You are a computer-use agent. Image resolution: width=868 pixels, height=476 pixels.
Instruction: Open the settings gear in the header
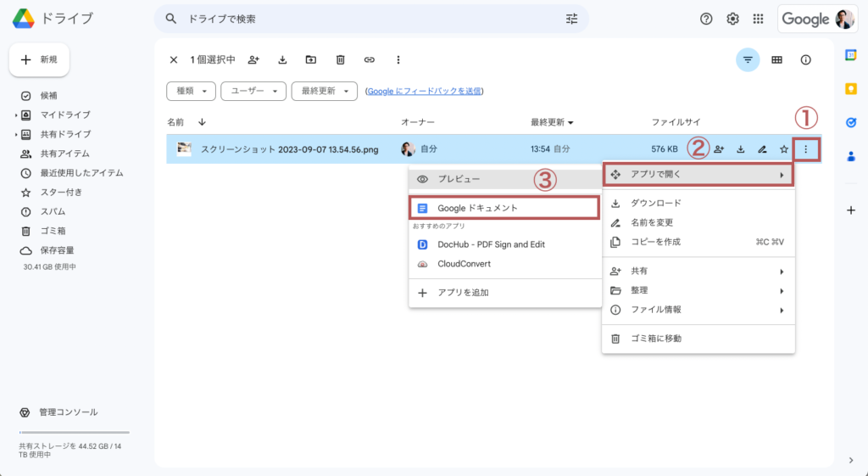[732, 19]
